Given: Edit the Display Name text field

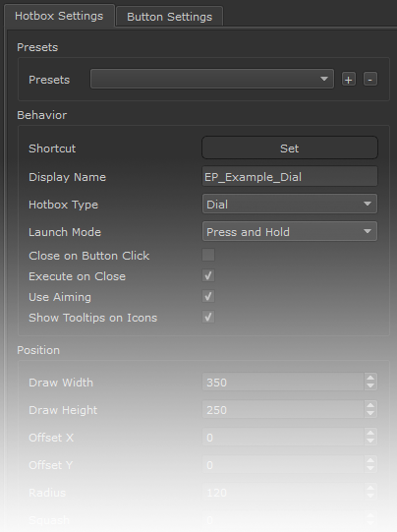Looking at the screenshot, I should coord(290,176).
